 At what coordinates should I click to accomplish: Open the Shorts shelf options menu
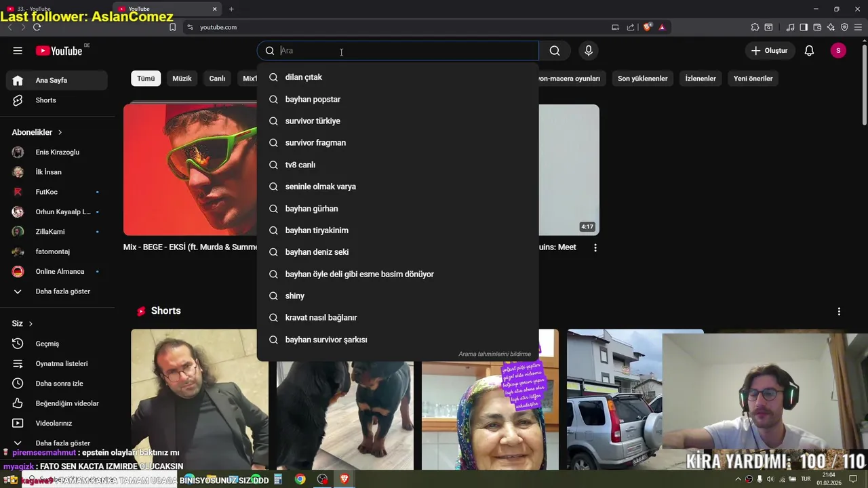[x=839, y=312]
